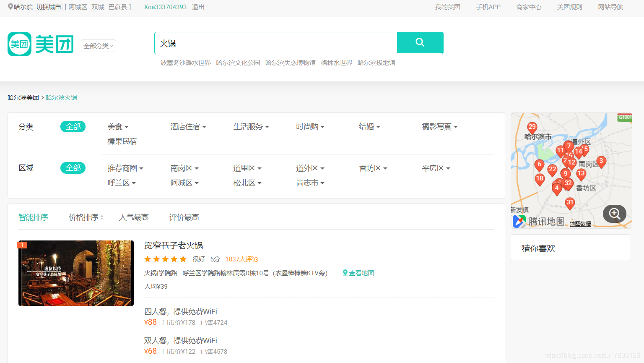Click map marker 6
This screenshot has height=363, width=644.
click(540, 165)
